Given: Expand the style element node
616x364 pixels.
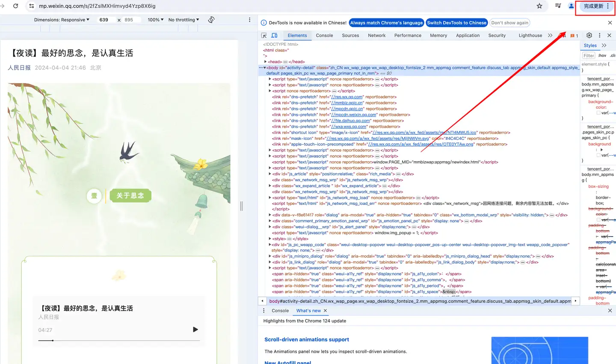Looking at the screenshot, I should pos(269,239).
